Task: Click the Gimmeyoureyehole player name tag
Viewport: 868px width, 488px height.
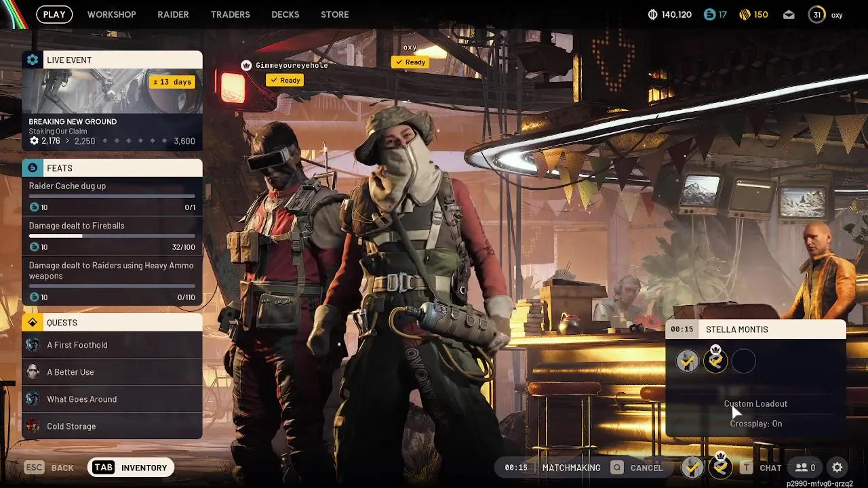Action: [292, 65]
